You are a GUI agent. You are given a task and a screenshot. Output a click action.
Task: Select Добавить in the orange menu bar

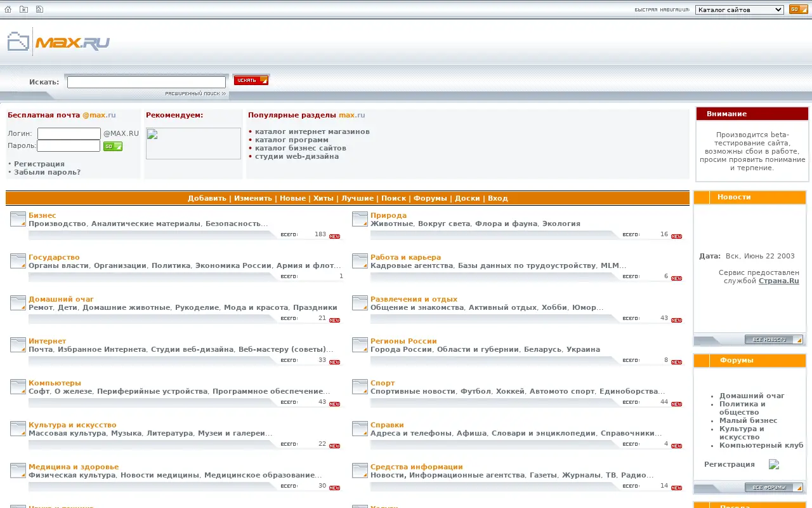(207, 198)
